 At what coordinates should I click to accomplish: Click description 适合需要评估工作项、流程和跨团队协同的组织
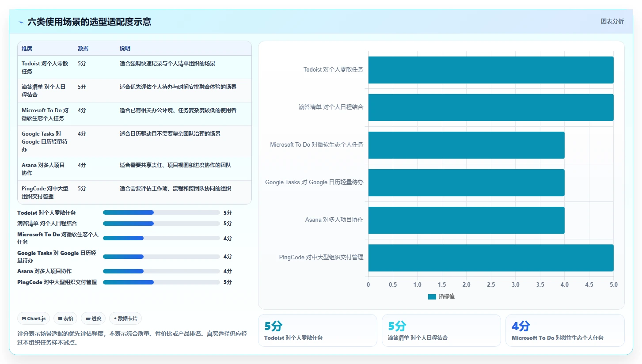point(175,189)
